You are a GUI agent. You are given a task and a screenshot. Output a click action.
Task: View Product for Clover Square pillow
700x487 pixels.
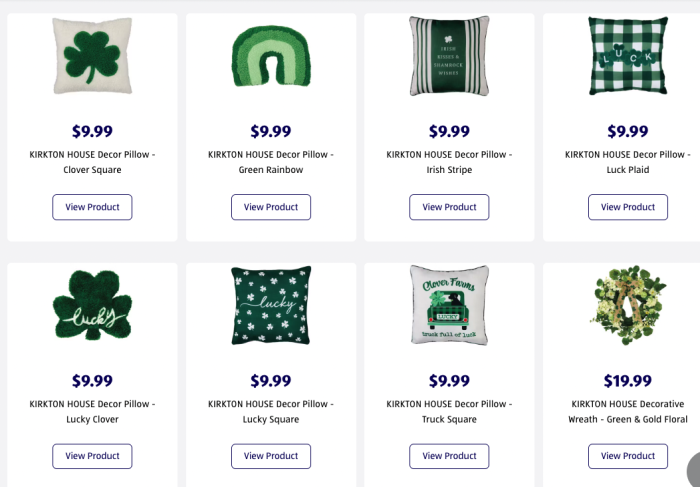(92, 207)
